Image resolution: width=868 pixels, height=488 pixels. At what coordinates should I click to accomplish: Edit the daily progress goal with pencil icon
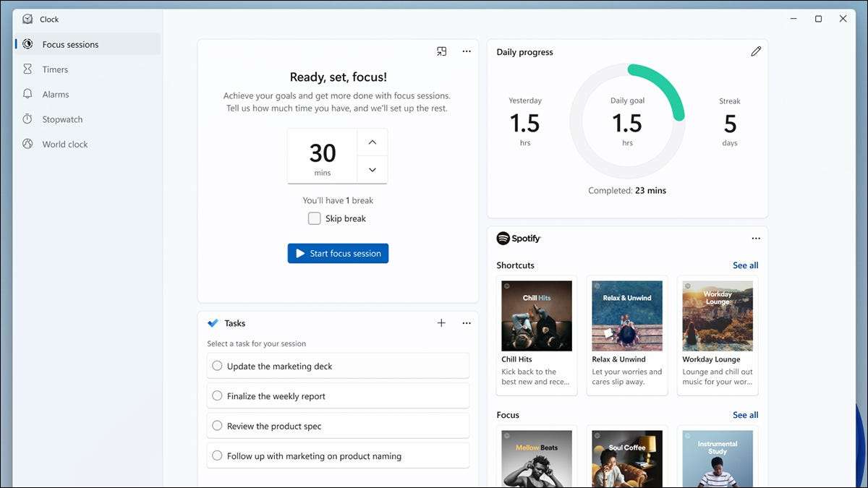(x=756, y=51)
